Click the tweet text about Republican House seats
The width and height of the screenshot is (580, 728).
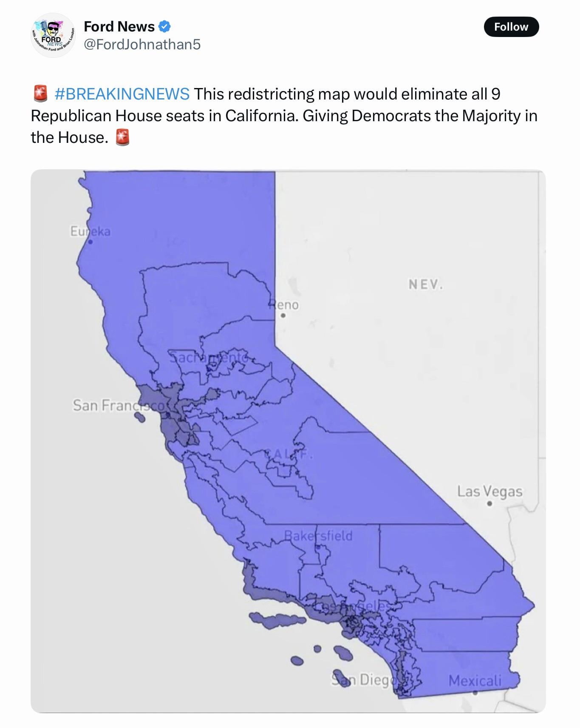pos(284,116)
